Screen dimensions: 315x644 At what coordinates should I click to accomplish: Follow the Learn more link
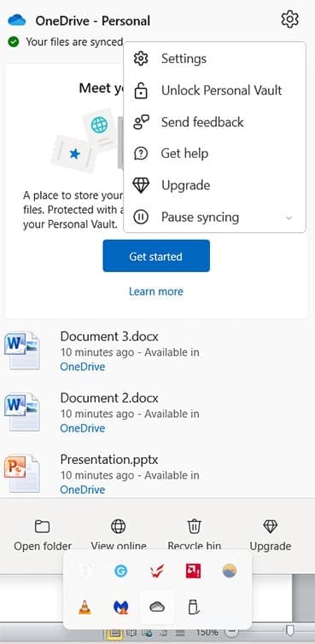156,291
